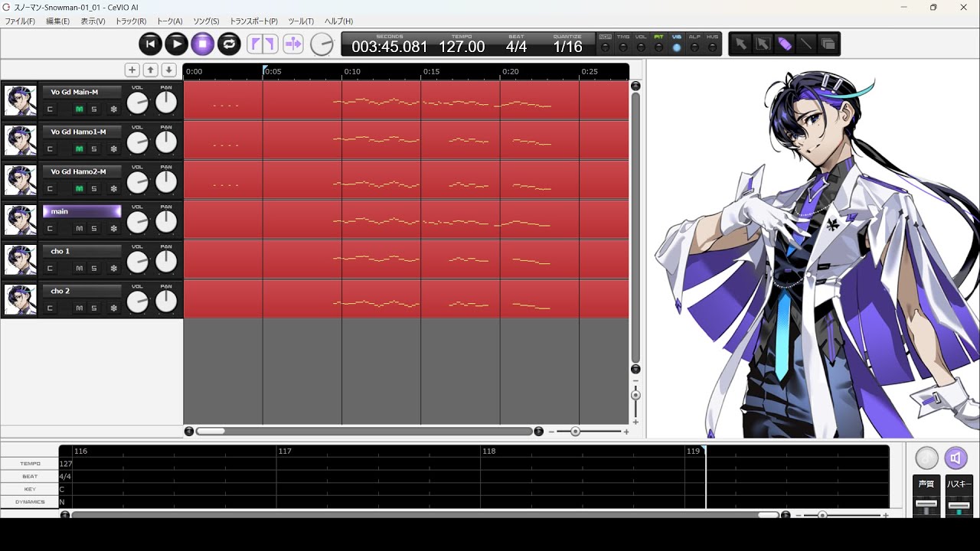Mute the main track
Screen dimensions: 980x551
pos(79,228)
